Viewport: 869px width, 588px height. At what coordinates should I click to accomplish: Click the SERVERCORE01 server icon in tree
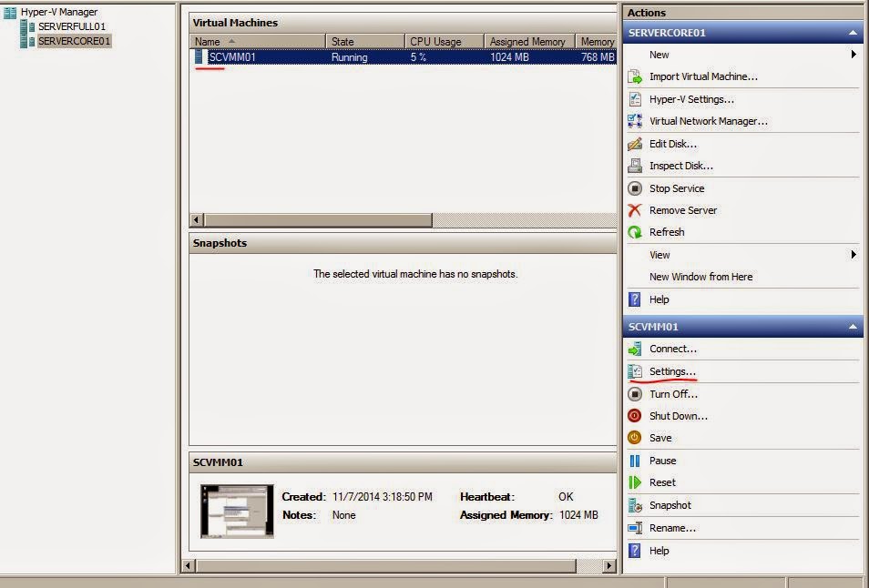27,41
